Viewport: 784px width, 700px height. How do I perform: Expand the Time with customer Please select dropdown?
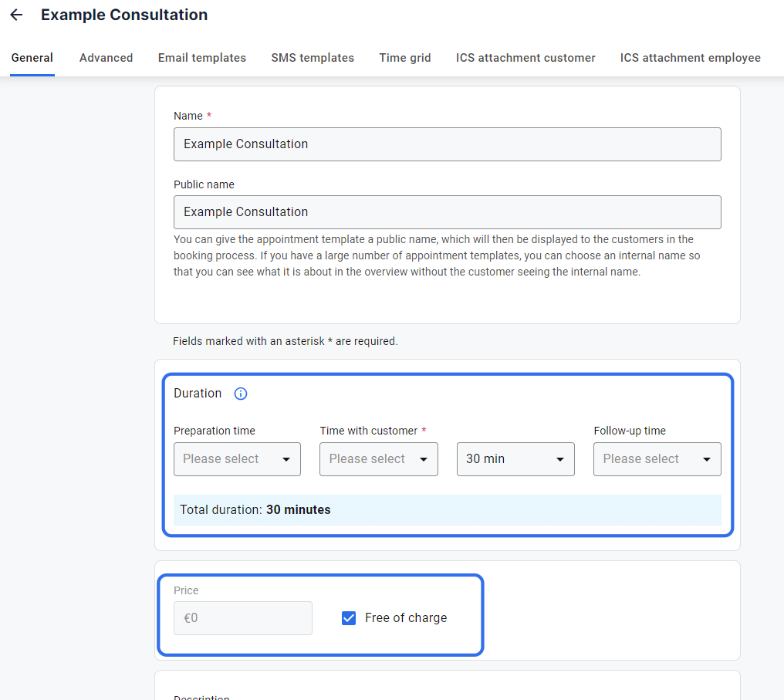point(379,459)
